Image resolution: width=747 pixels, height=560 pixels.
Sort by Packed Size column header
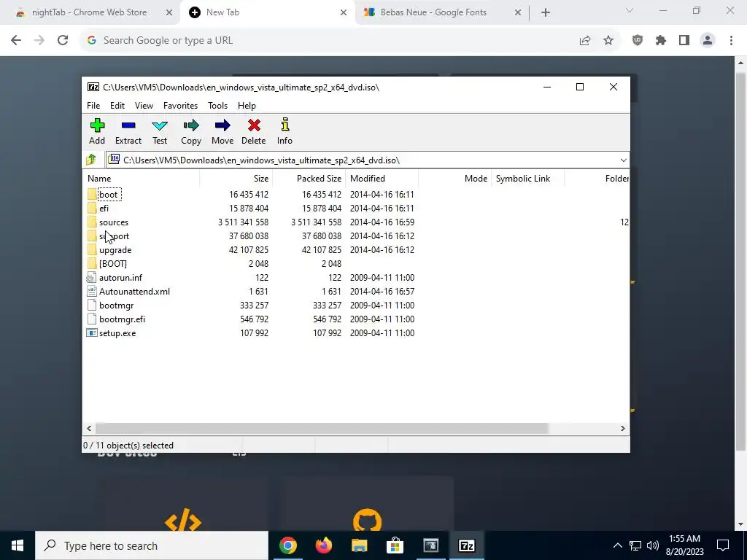(x=309, y=179)
